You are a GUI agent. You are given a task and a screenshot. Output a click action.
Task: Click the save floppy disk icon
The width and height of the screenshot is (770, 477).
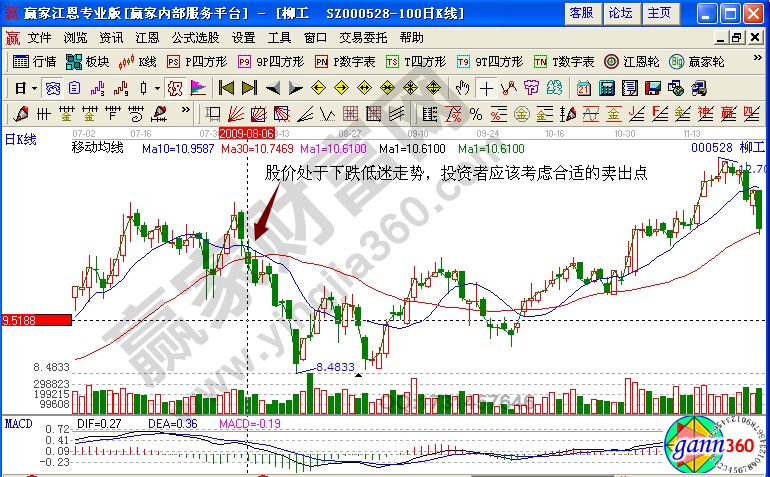(654, 88)
